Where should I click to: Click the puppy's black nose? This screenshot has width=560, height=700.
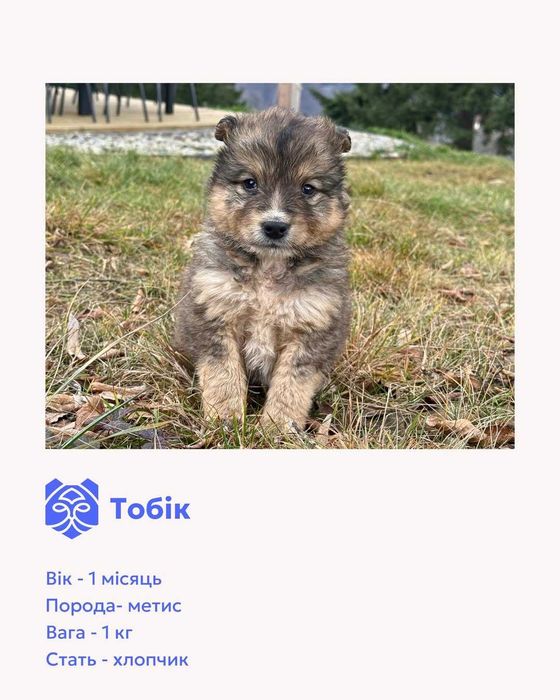(x=276, y=229)
